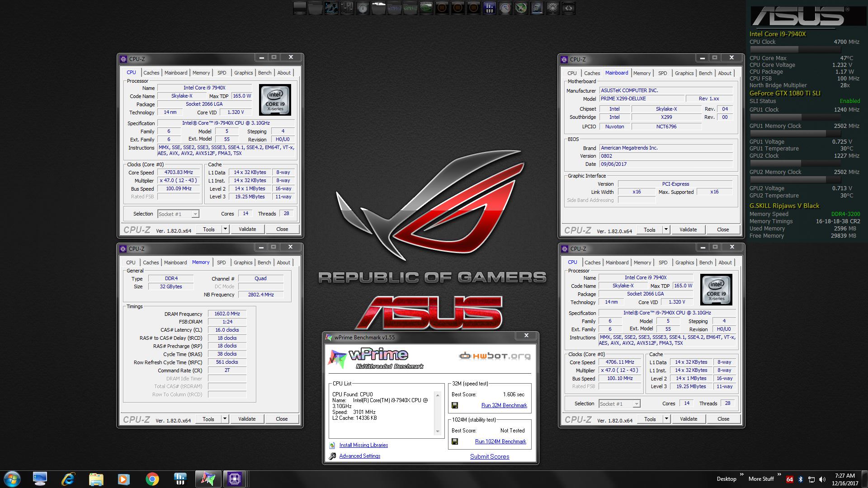Click save icon beside 32M Best Score
Viewport: 868px width, 488px height.
[455, 405]
